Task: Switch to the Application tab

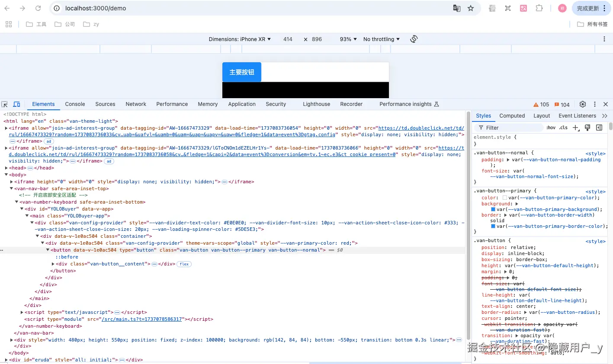Action: click(x=242, y=104)
